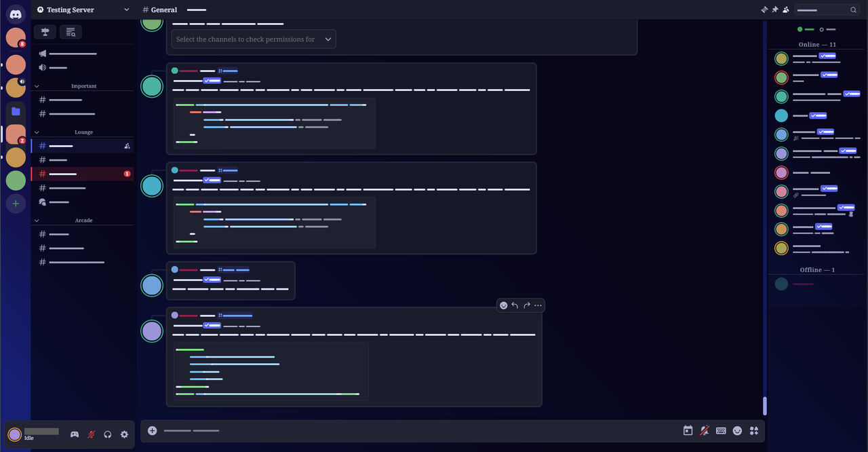The height and width of the screenshot is (452, 868).
Task: Toggle deafen headphones in user panel
Action: point(108,434)
